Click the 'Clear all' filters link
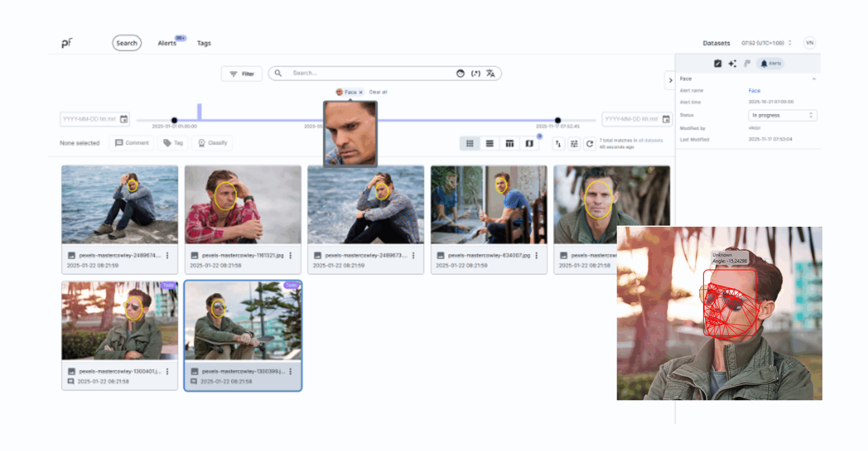Screen dimensions: 868x451 [378, 92]
